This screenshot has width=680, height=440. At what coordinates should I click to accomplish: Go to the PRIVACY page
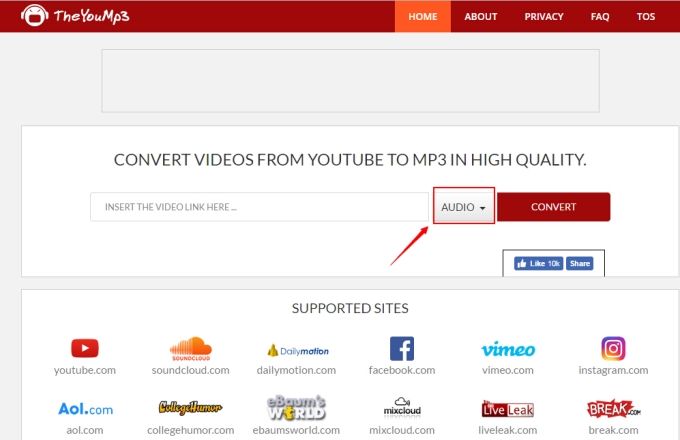pyautogui.click(x=544, y=16)
